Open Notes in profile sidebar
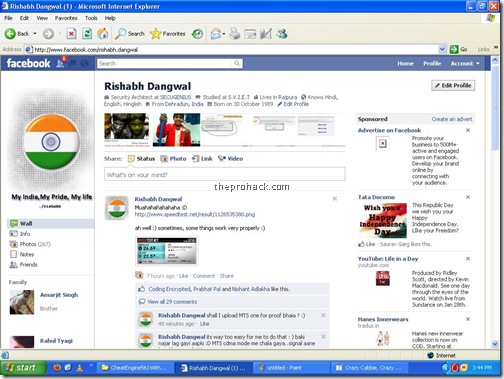The width and height of the screenshot is (504, 379). click(x=22, y=254)
